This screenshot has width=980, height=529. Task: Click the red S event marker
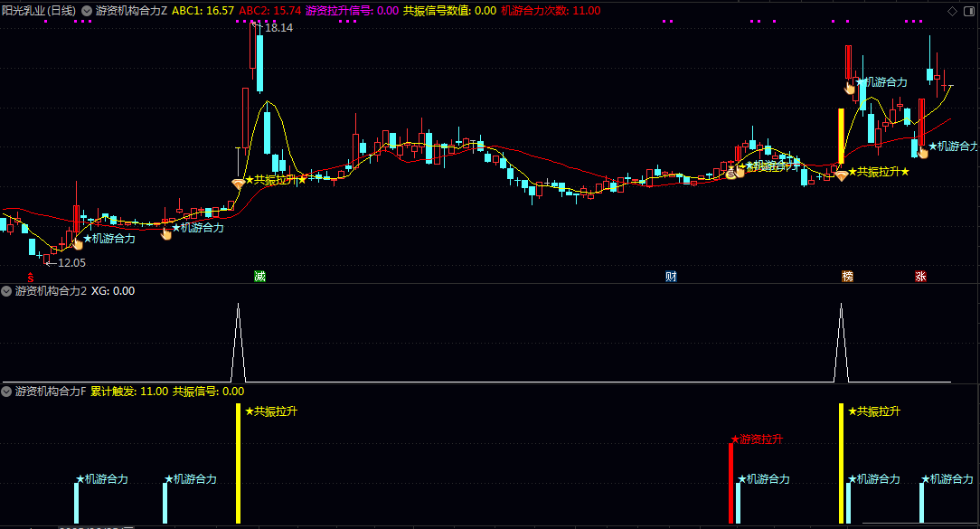click(x=30, y=277)
